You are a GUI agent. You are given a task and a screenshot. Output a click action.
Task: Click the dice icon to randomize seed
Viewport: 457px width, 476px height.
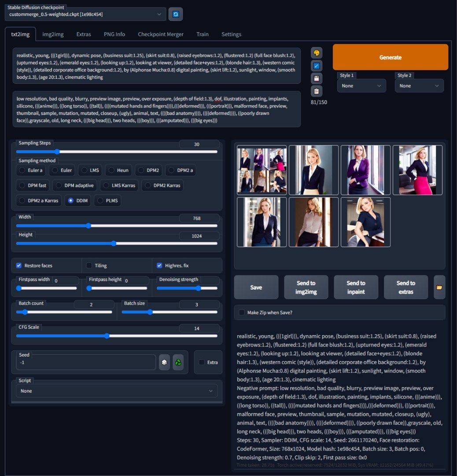click(164, 362)
